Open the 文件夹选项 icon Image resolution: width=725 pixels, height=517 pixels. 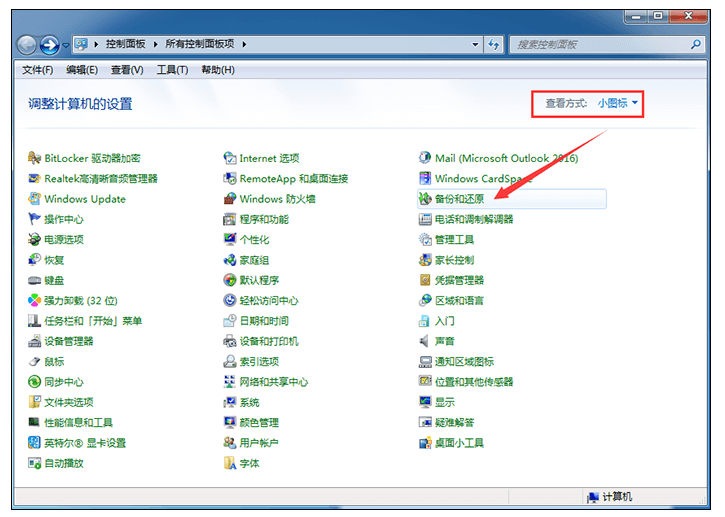[x=34, y=402]
